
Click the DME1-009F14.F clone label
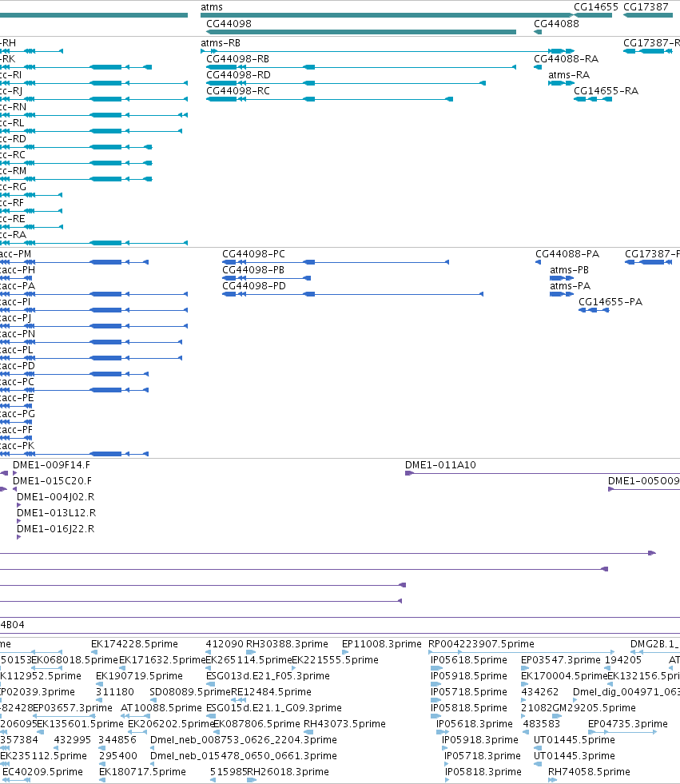51,465
